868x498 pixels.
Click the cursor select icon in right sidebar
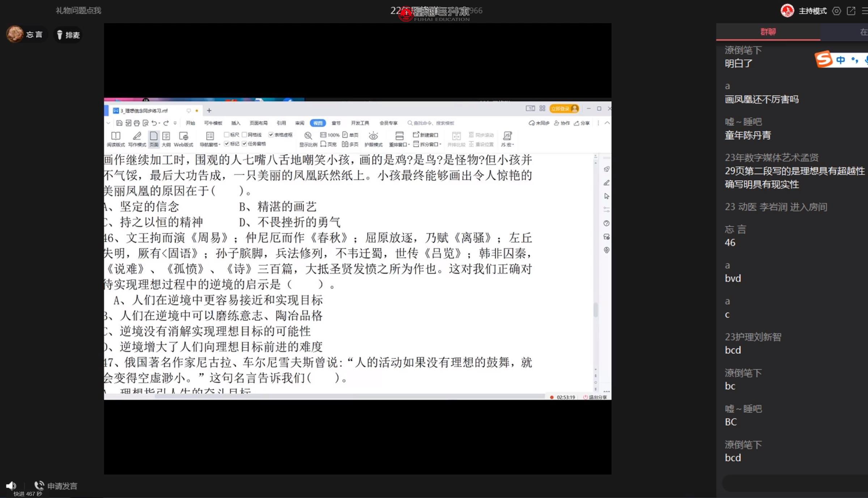click(x=607, y=196)
